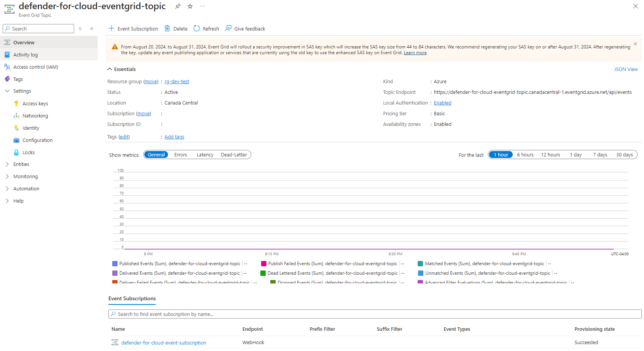Click the Local Authentication Enabled link
644x351 pixels.
(442, 103)
